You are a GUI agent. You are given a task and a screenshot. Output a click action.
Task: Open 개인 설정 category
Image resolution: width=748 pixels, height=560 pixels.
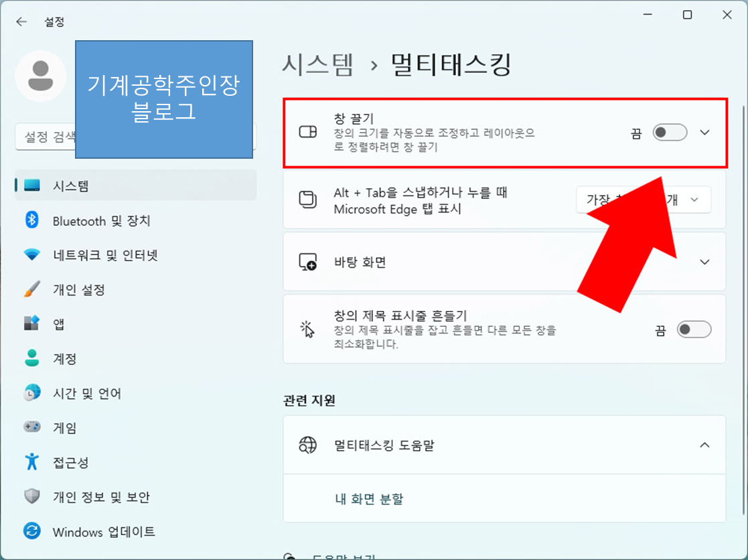[136, 289]
